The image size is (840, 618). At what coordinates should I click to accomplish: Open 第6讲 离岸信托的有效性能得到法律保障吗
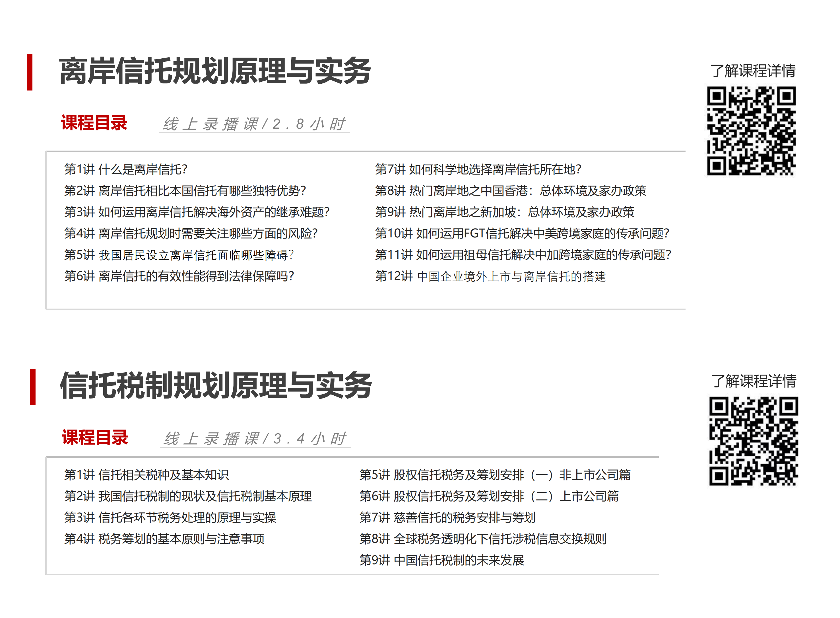[x=179, y=276]
